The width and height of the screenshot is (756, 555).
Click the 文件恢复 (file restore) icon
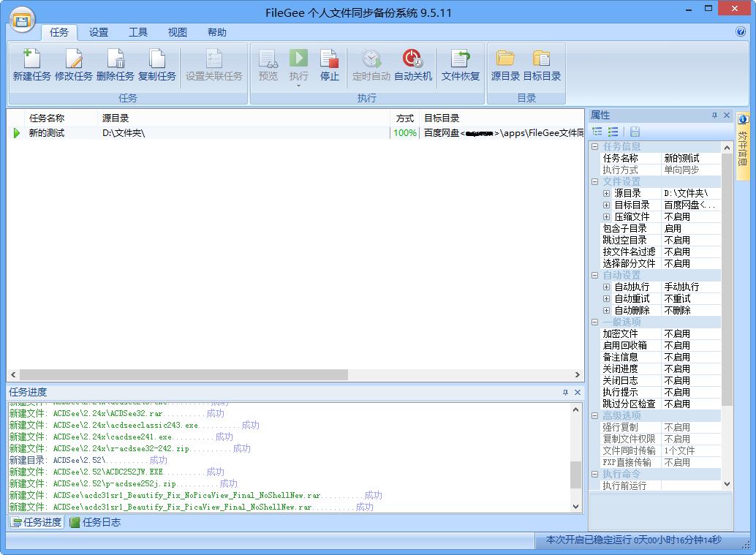(460, 59)
